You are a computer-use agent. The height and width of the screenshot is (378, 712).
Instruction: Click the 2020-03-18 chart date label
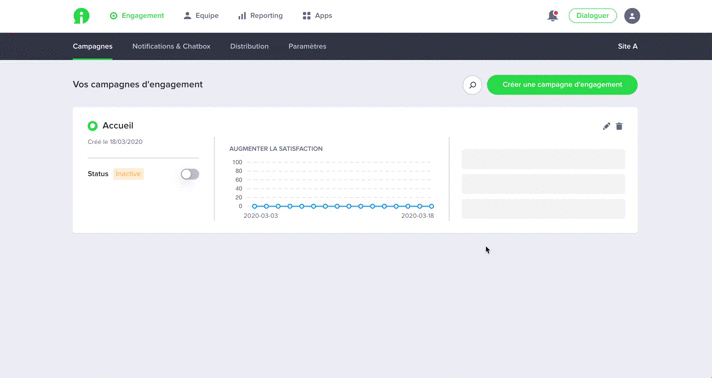[x=417, y=216]
